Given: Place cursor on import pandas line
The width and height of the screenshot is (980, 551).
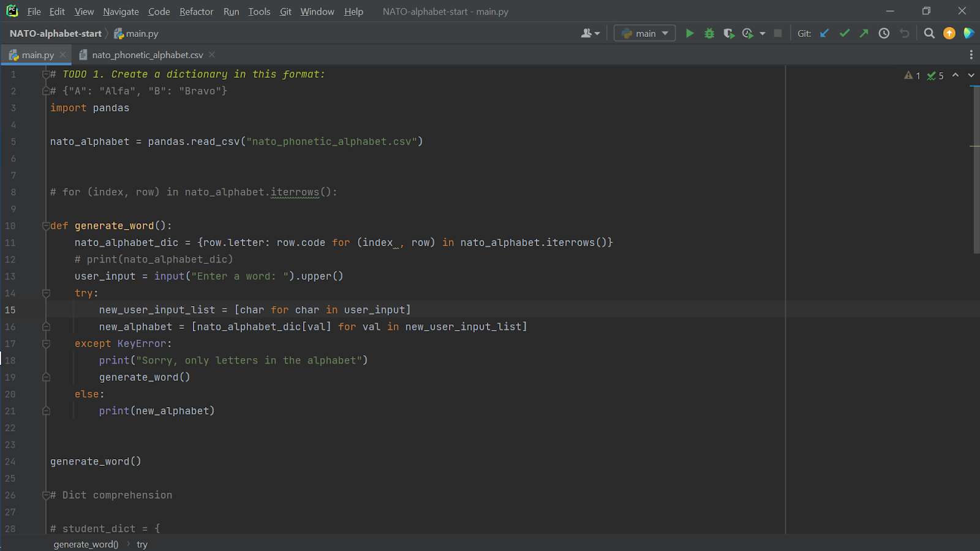Looking at the screenshot, I should point(89,108).
